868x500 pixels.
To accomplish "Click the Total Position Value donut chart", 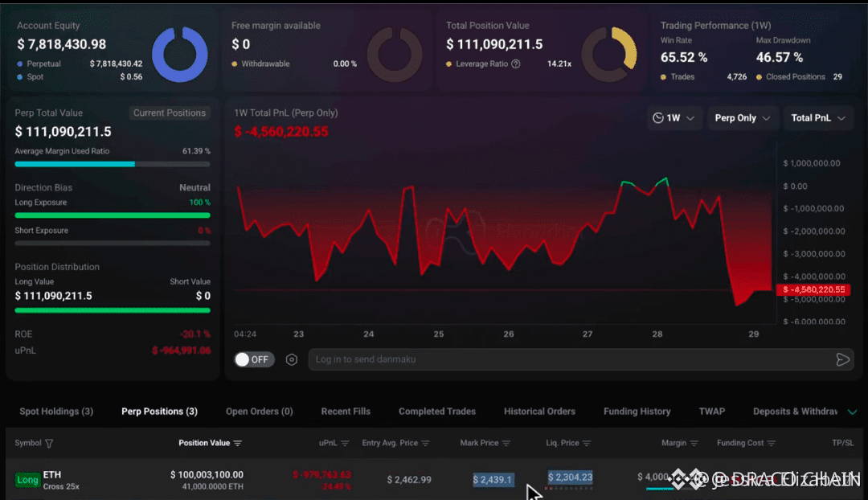I will pyautogui.click(x=609, y=55).
